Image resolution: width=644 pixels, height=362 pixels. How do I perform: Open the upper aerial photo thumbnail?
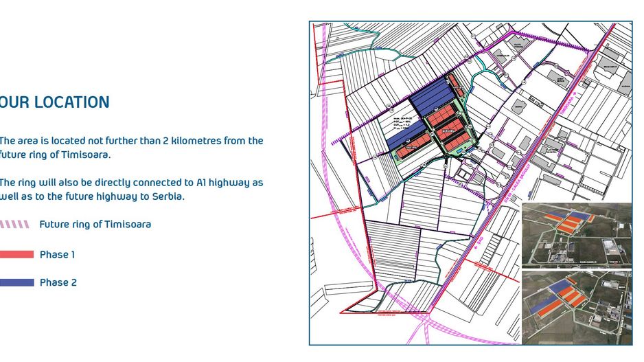pos(576,235)
